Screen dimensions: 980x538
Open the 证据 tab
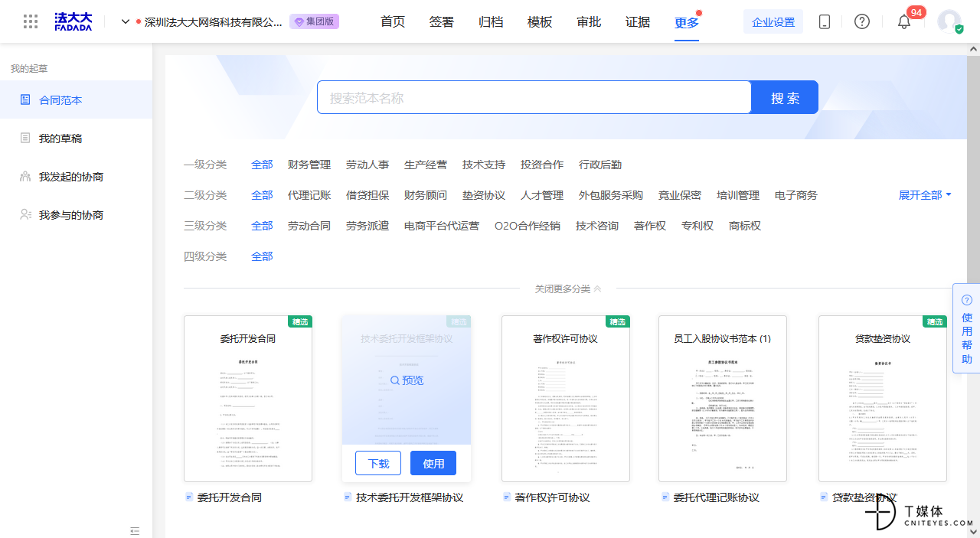point(638,22)
